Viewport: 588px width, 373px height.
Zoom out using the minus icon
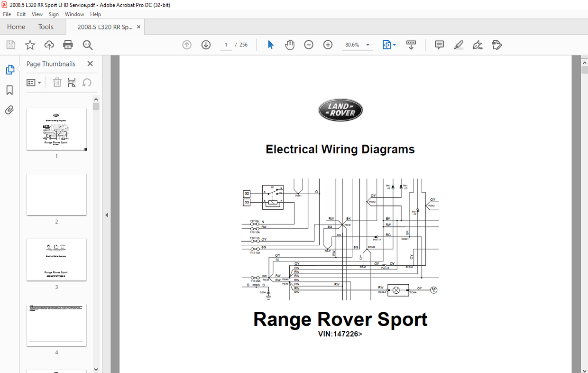point(309,45)
